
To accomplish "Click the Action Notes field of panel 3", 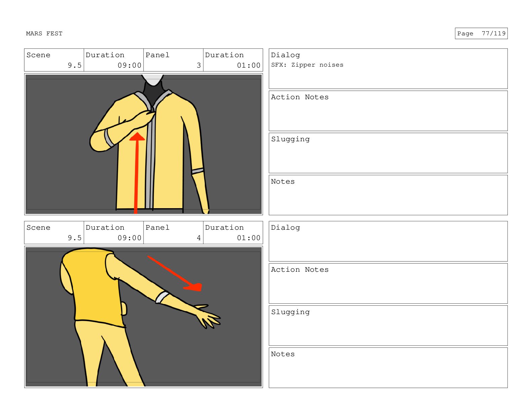I will click(388, 111).
